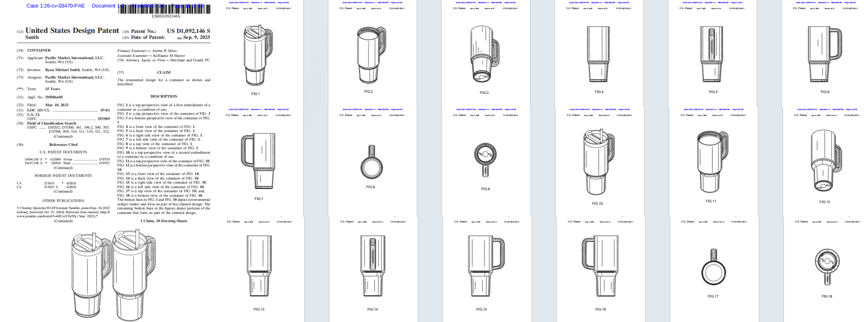The width and height of the screenshot is (868, 322).
Task: Click the 'OTHER PUBLICATIONS' heading
Action: pos(64,201)
